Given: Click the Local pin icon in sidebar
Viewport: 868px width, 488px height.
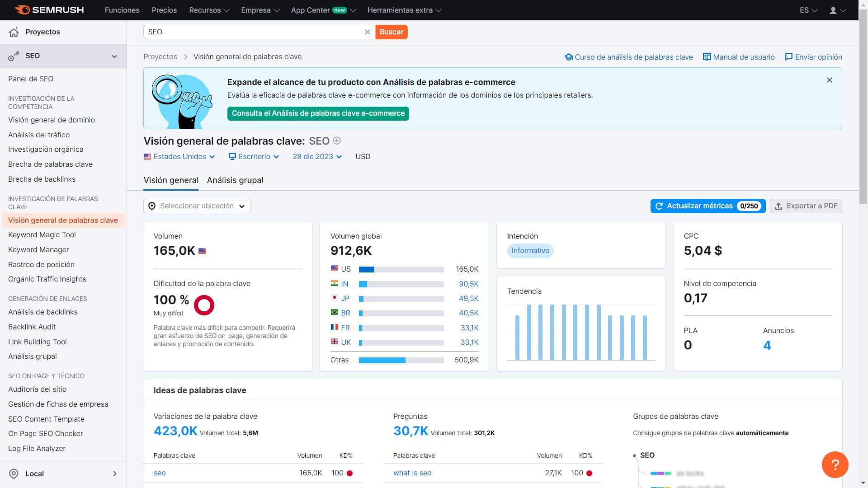Looking at the screenshot, I should [14, 474].
